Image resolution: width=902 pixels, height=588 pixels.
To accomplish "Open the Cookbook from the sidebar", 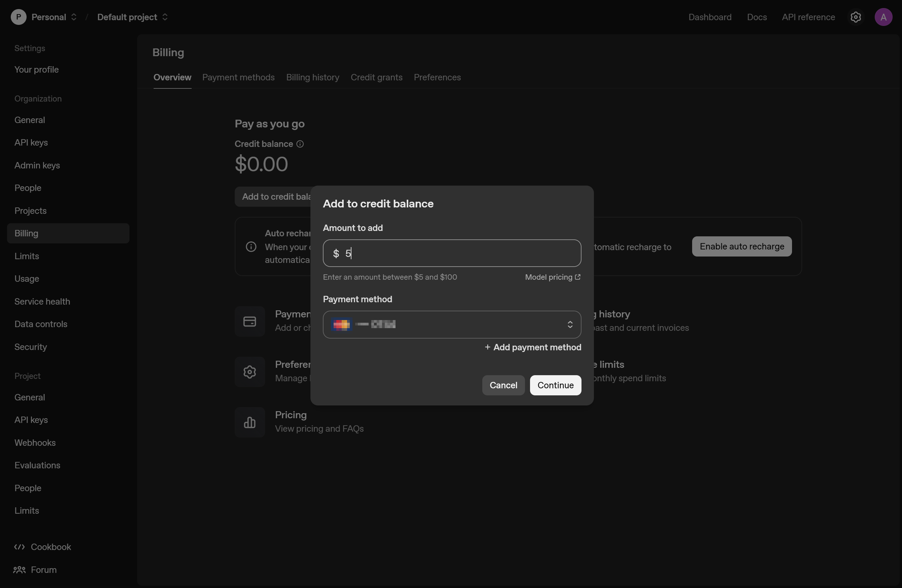I will tap(50, 547).
